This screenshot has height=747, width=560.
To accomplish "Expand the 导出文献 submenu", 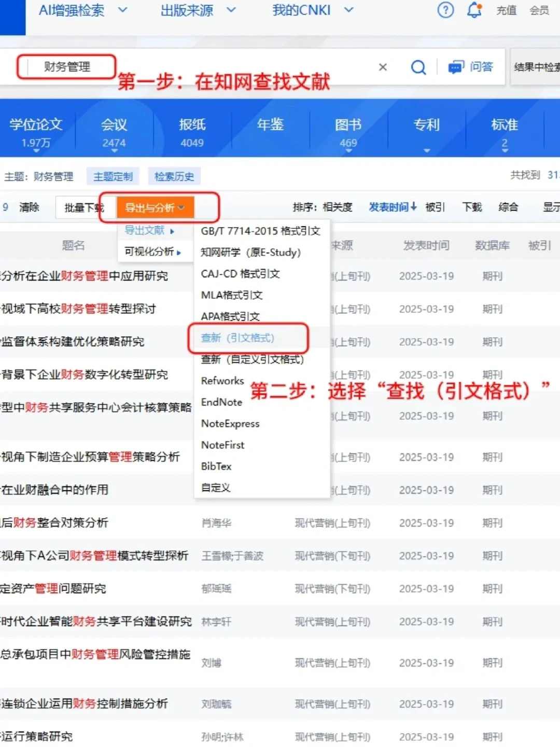I will coord(150,230).
